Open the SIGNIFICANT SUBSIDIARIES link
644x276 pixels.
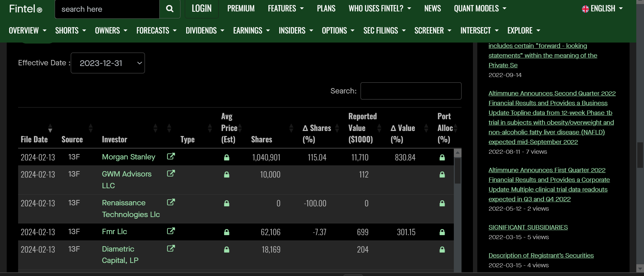pyautogui.click(x=528, y=227)
